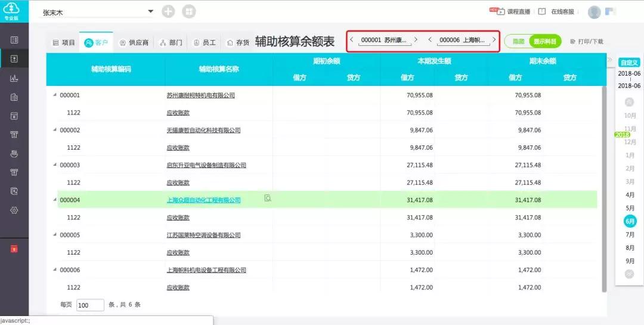
Task: Click the round plus icon in the top bar
Action: 168,11
